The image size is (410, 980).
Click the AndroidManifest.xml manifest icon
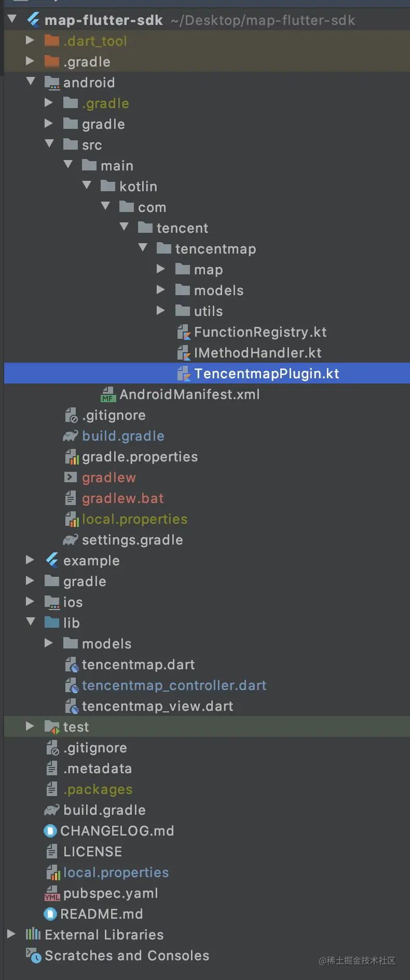pyautogui.click(x=107, y=394)
